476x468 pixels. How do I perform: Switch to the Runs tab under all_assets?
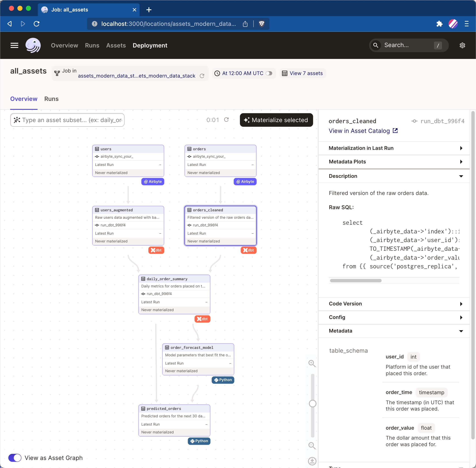[x=51, y=99]
